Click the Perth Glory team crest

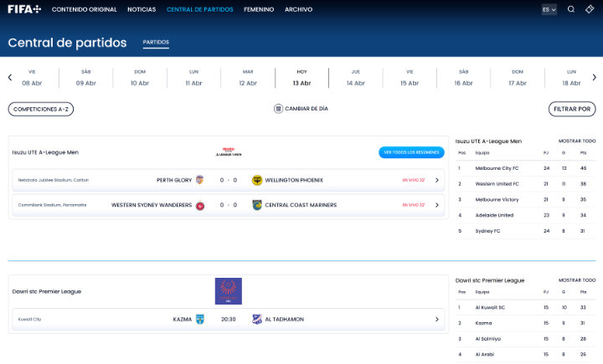(x=200, y=180)
